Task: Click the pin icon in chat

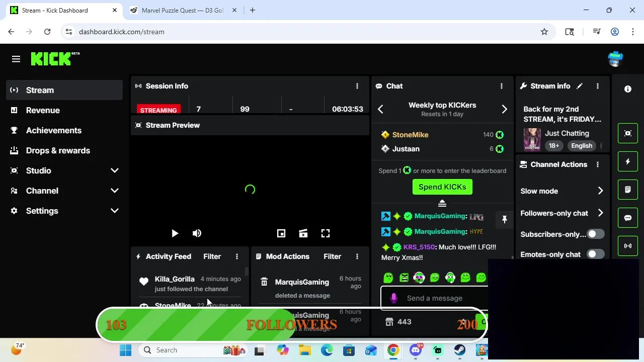Action: click(504, 219)
